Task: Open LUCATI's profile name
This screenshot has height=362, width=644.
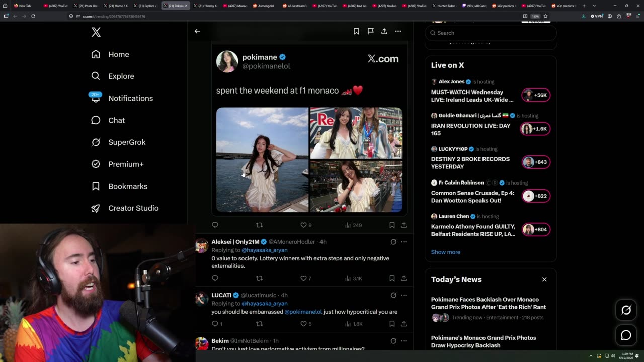Action: tap(221, 295)
